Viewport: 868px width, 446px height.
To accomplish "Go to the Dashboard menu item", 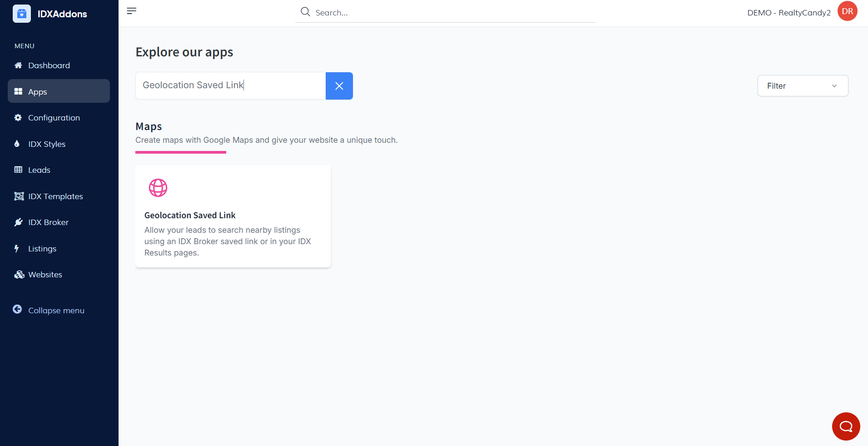I will (49, 65).
